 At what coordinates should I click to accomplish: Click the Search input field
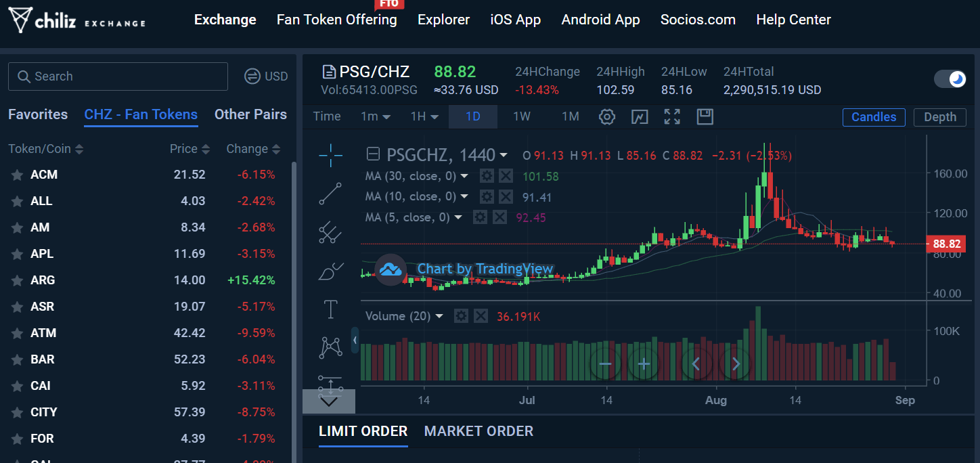click(118, 76)
